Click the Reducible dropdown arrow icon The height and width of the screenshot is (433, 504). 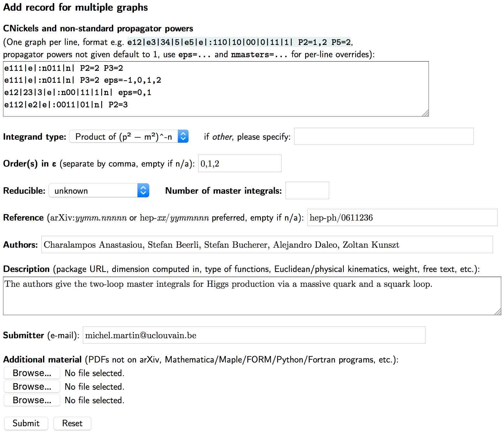point(143,191)
